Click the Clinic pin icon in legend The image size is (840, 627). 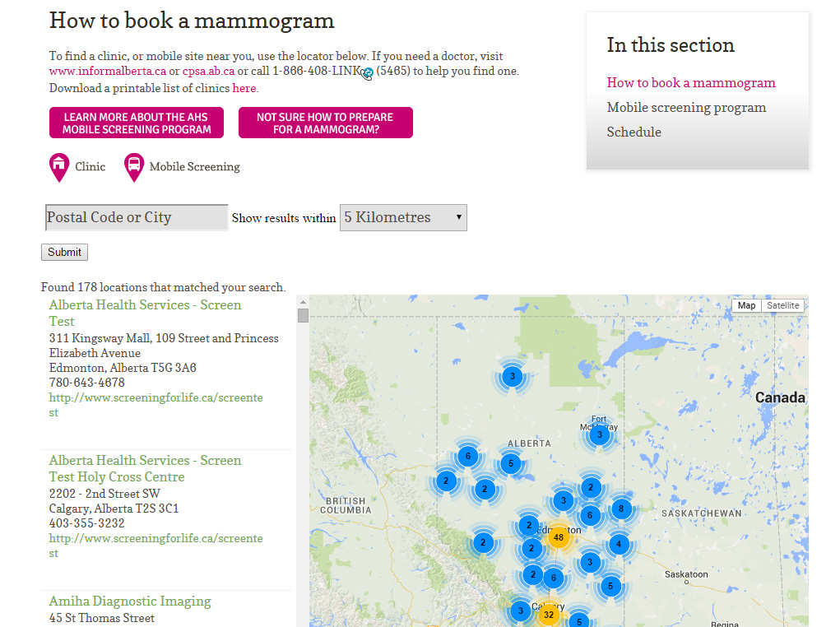[59, 168]
